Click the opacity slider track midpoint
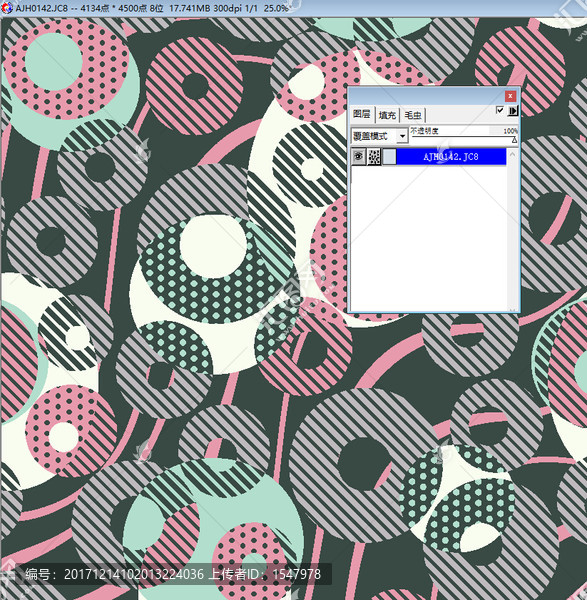This screenshot has height=600, width=587. click(463, 137)
